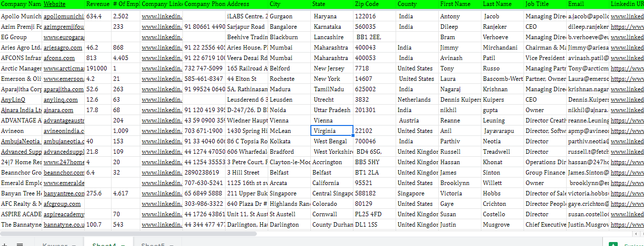The image size is (644, 246).
Task: Open the Explore panel icon
Action: point(613,244)
